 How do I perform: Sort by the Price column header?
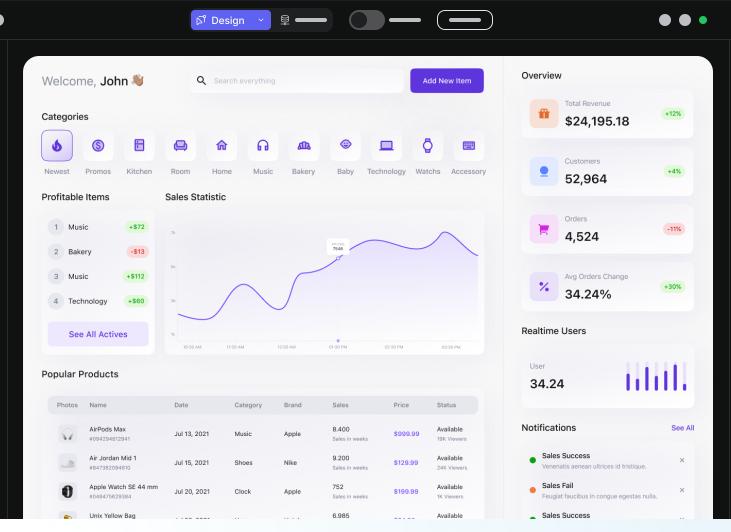(401, 405)
